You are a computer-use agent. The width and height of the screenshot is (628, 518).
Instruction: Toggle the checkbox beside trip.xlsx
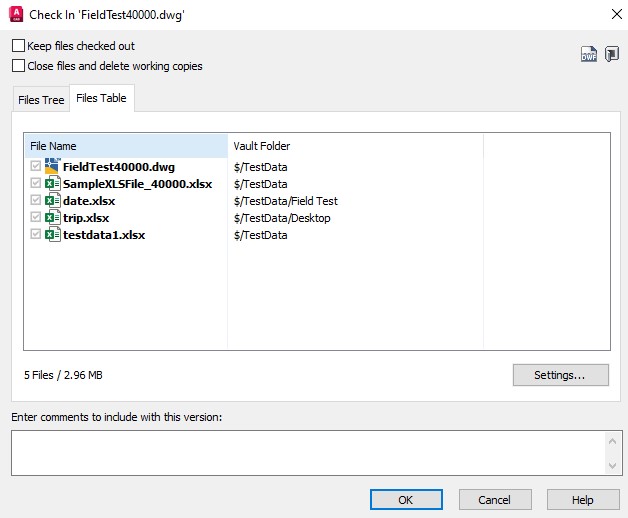point(36,218)
